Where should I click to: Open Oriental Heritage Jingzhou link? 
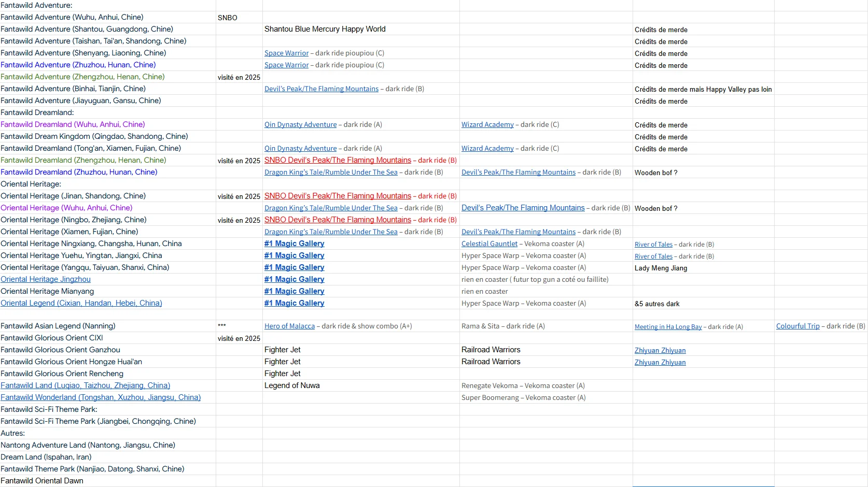(x=46, y=279)
